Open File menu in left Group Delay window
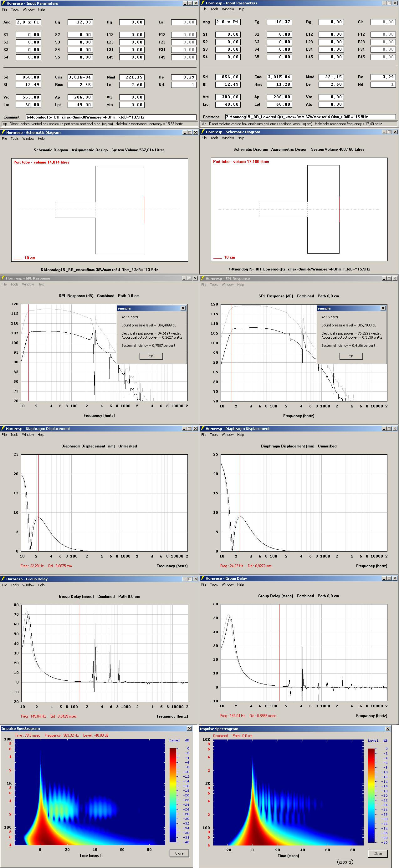Screen dimensions: 399x868 point(4,585)
